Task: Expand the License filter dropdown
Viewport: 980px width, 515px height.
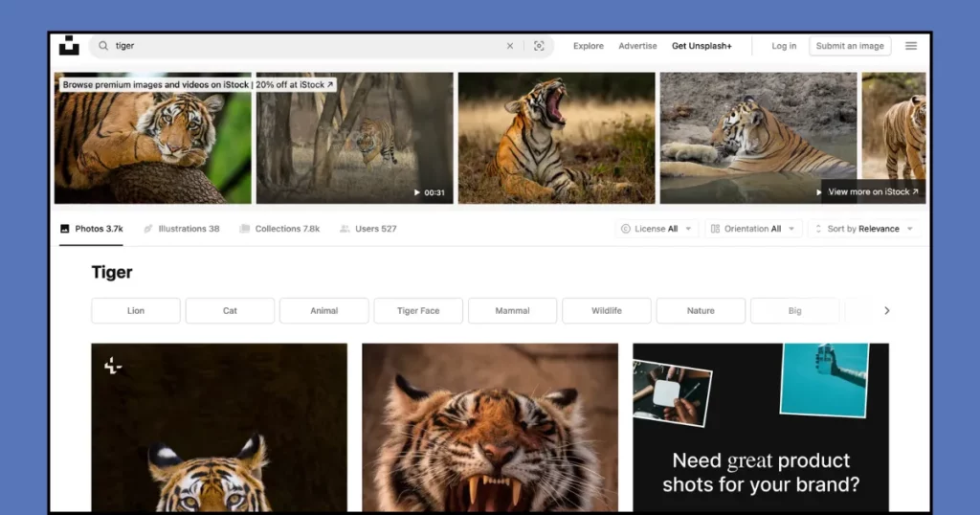Action: 657,229
